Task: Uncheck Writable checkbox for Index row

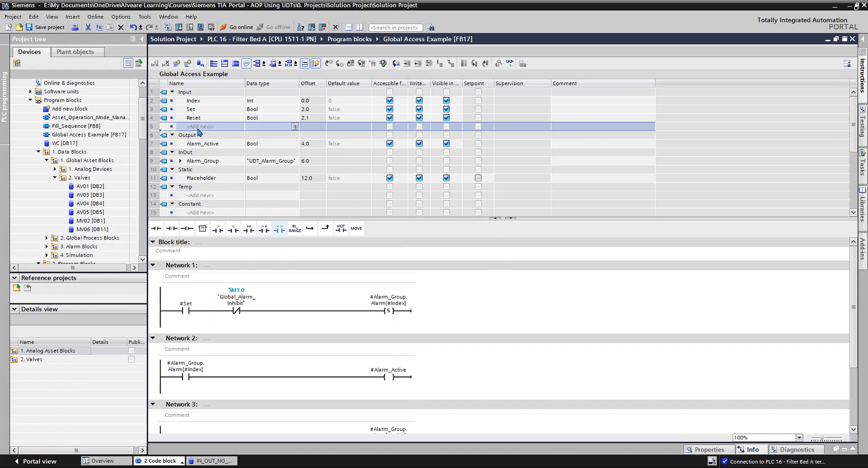Action: click(419, 101)
